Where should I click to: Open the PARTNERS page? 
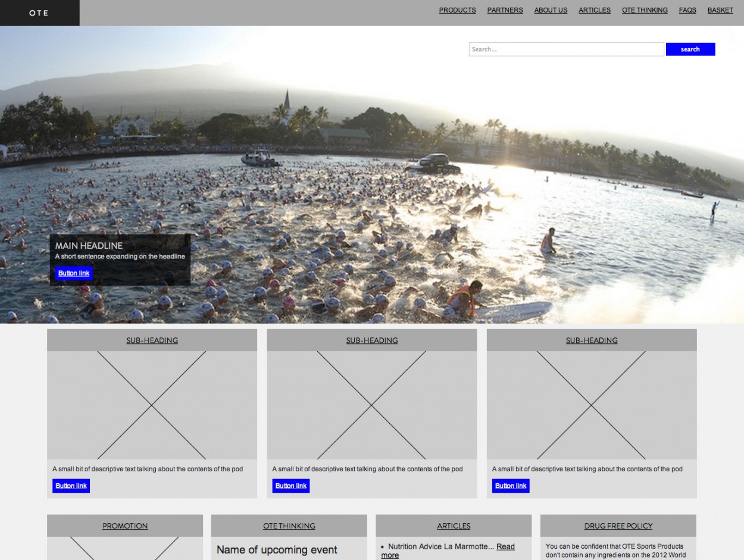pyautogui.click(x=505, y=10)
